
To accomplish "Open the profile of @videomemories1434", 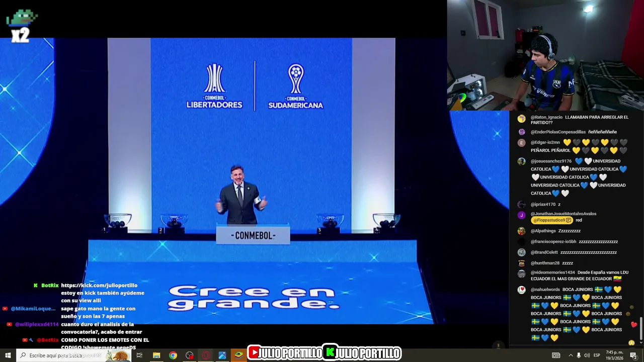I will 552,273.
